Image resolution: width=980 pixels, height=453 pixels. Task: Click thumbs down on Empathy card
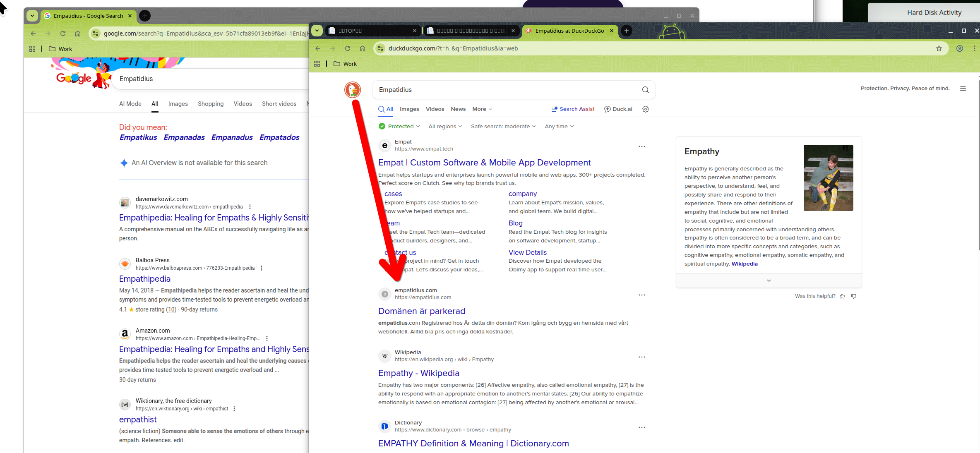pos(854,296)
